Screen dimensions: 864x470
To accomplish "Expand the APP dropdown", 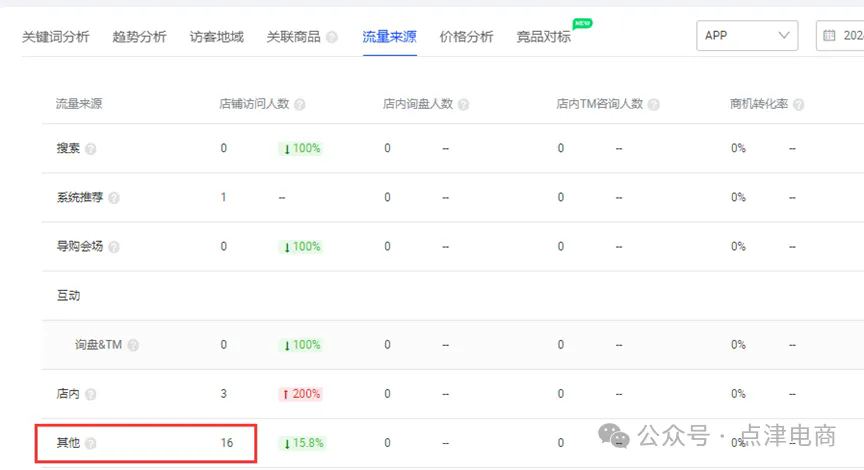I will pos(747,36).
